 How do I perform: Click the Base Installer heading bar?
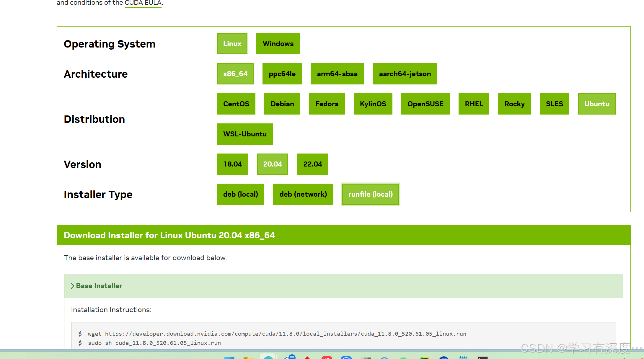coord(343,286)
